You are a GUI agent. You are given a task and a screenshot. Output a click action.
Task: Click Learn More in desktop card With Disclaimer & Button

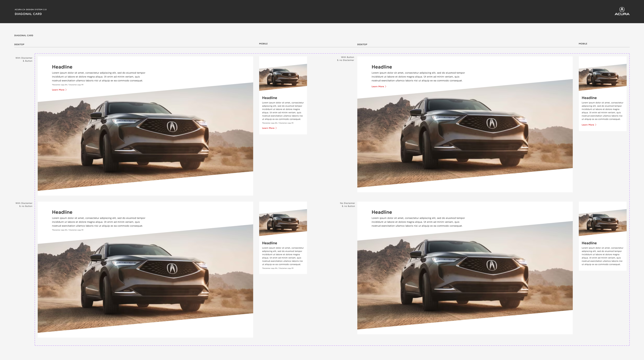(x=59, y=90)
